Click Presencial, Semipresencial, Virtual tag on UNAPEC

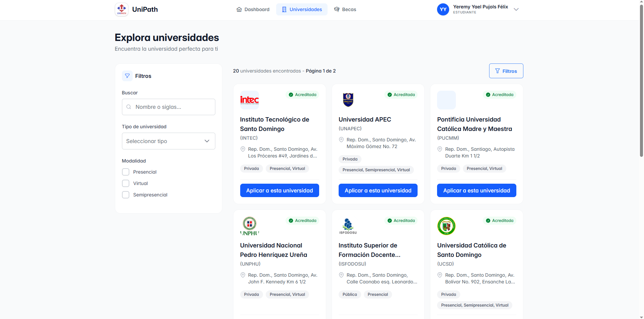click(x=376, y=170)
